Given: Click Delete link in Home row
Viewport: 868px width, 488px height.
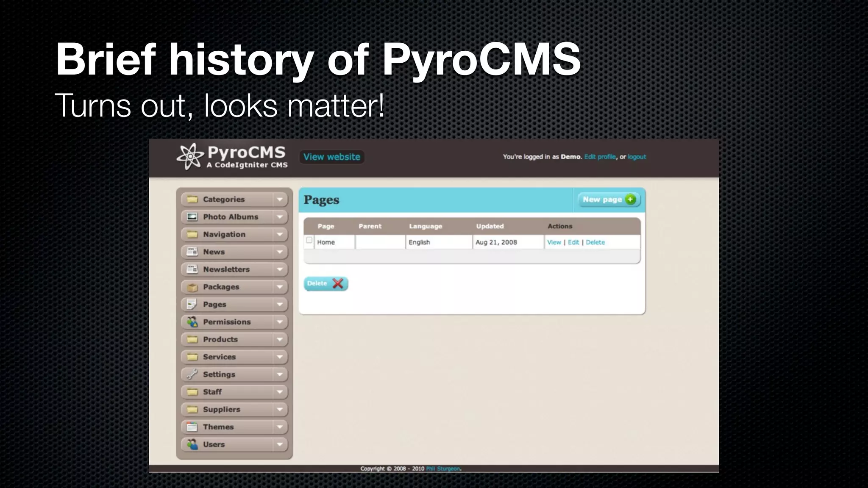Looking at the screenshot, I should point(595,242).
